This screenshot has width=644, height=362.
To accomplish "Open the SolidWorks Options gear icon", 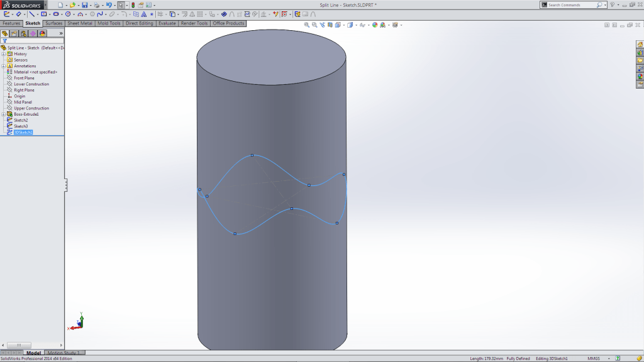I will (148, 6).
